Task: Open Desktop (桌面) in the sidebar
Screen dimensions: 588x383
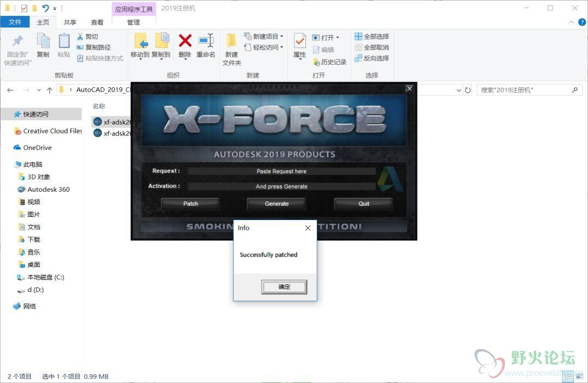Action: tap(29, 264)
